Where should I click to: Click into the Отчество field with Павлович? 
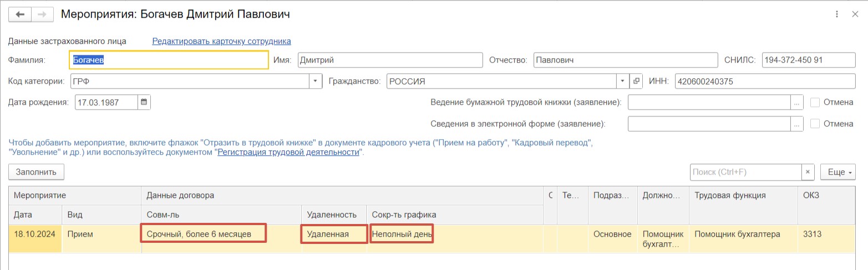625,60
